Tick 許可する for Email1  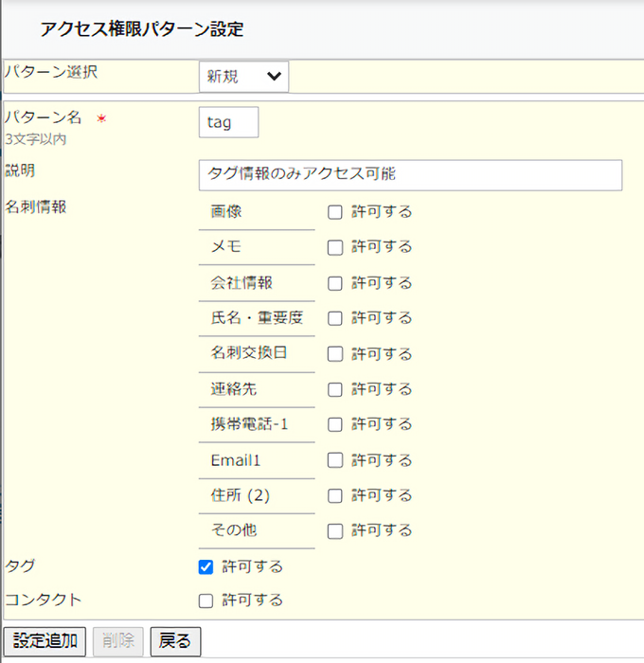coord(335,460)
